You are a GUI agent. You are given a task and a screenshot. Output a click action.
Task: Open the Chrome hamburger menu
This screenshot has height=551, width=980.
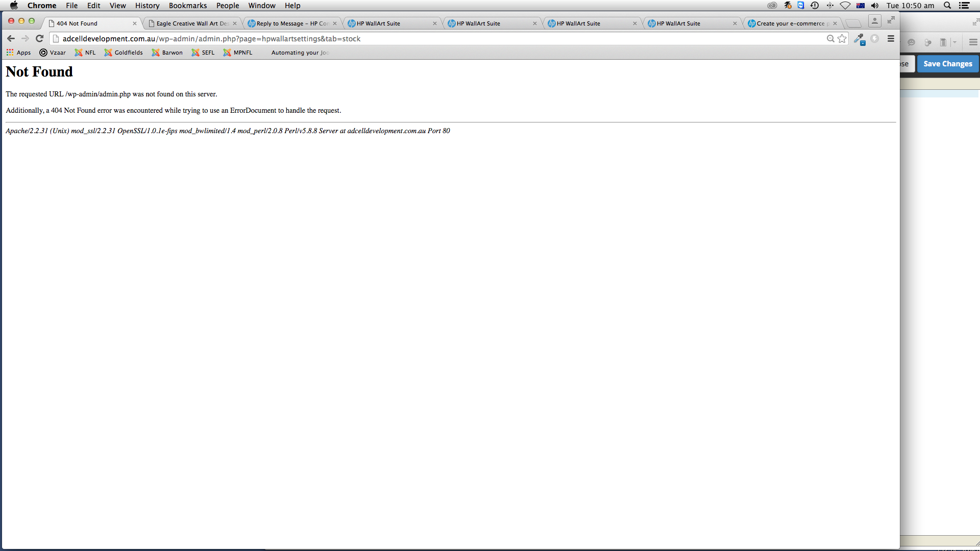[891, 39]
